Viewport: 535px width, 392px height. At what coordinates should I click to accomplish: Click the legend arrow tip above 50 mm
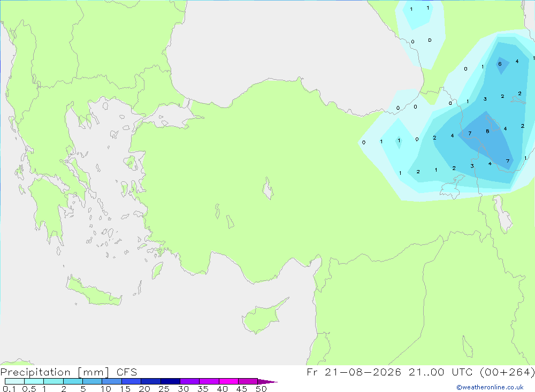[x=267, y=382]
